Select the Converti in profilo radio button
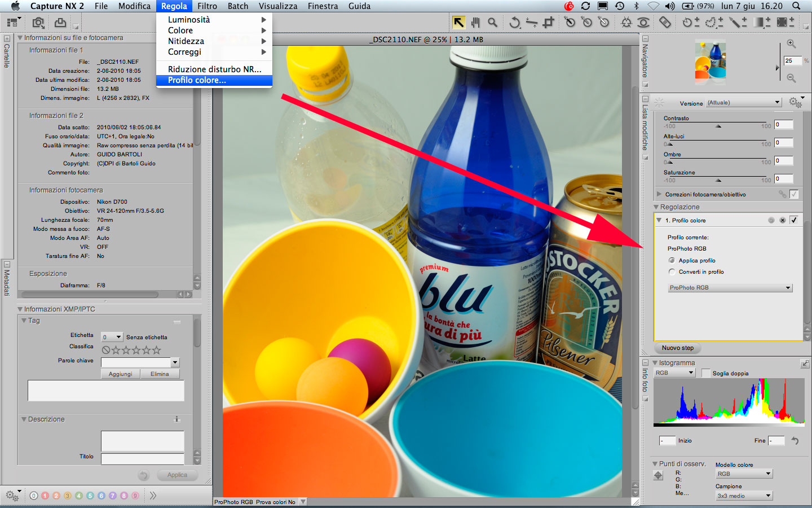Screen dimensions: 812x508 pos(672,271)
